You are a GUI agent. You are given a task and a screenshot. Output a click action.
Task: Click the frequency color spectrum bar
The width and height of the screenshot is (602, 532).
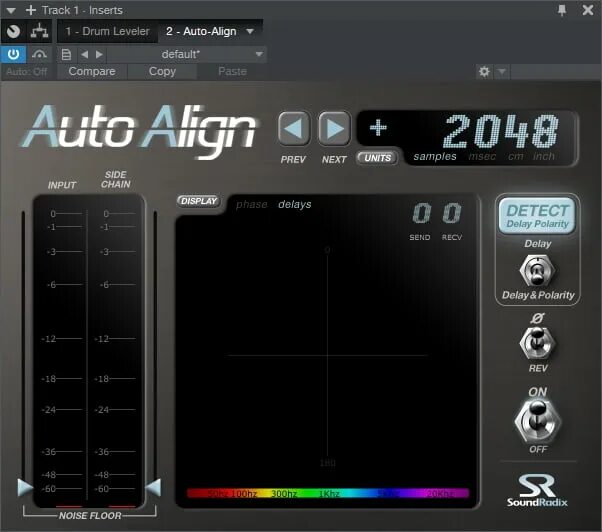coord(328,493)
